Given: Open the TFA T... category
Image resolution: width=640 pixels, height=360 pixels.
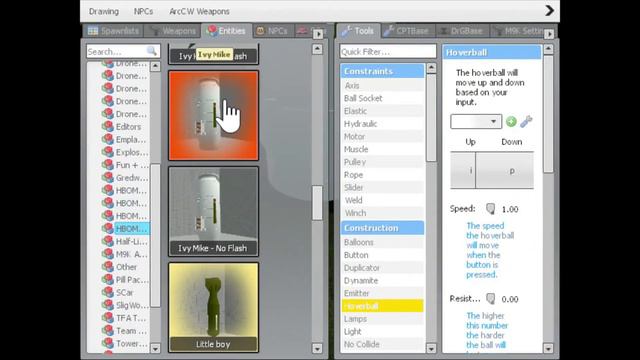Looking at the screenshot, I should [x=131, y=318].
